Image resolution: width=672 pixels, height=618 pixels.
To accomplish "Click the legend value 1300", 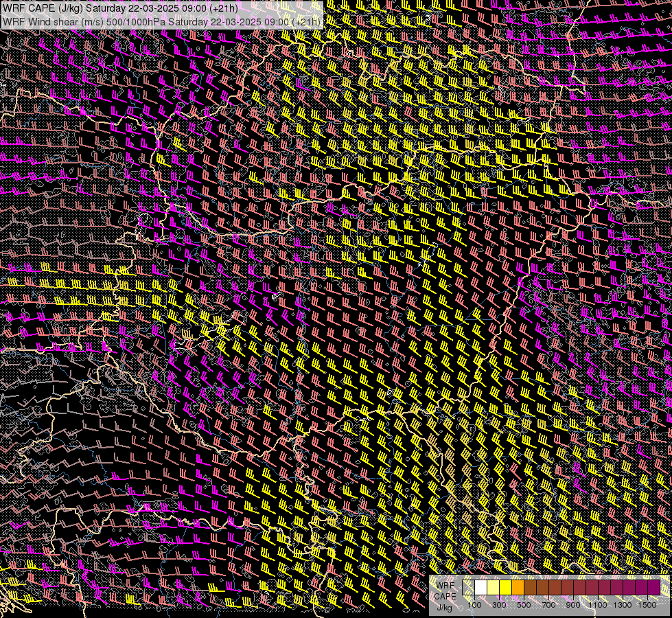I will [x=623, y=605].
